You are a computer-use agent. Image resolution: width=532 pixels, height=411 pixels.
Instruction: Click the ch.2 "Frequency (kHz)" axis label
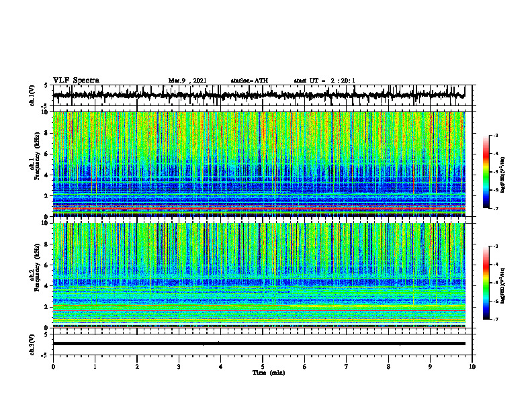pos(37,268)
